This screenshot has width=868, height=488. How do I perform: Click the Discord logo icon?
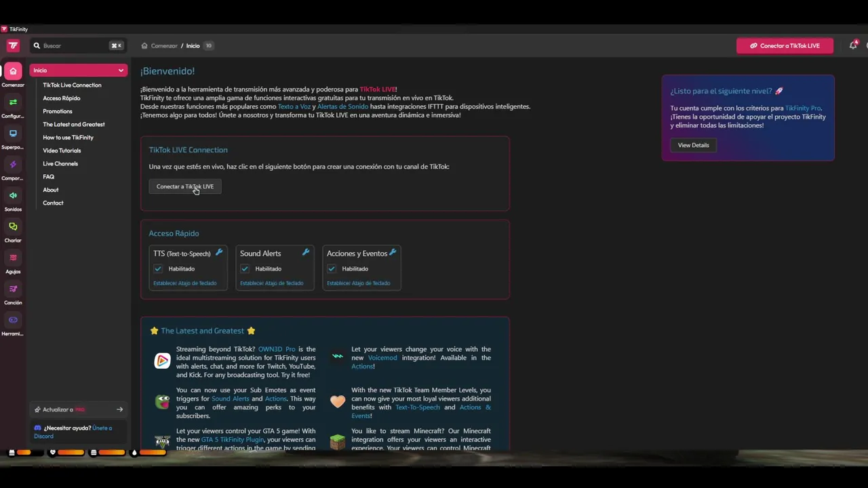(38, 428)
